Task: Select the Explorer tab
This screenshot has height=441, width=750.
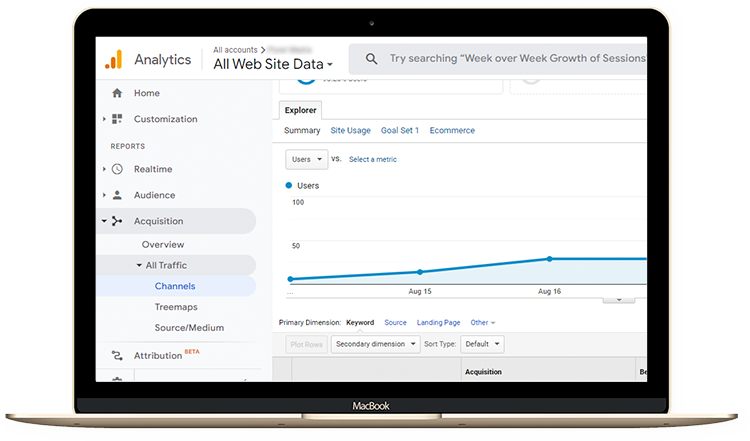Action: point(300,110)
